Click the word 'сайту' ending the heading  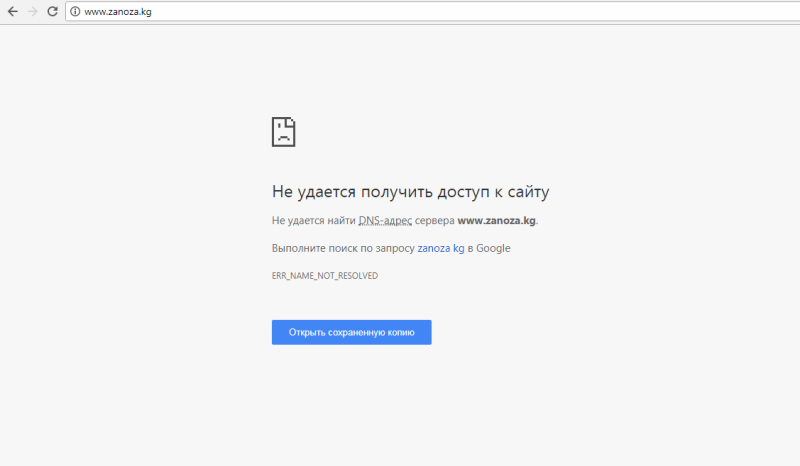[x=529, y=191]
